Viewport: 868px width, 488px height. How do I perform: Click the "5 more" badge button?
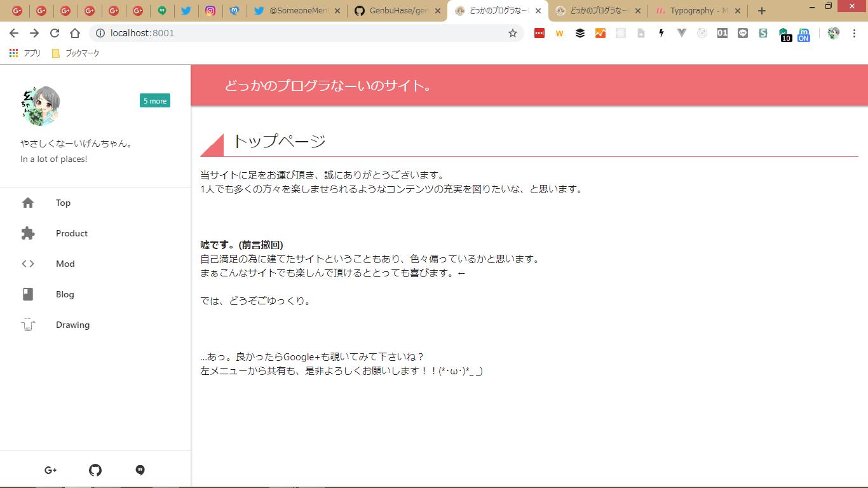pos(155,100)
